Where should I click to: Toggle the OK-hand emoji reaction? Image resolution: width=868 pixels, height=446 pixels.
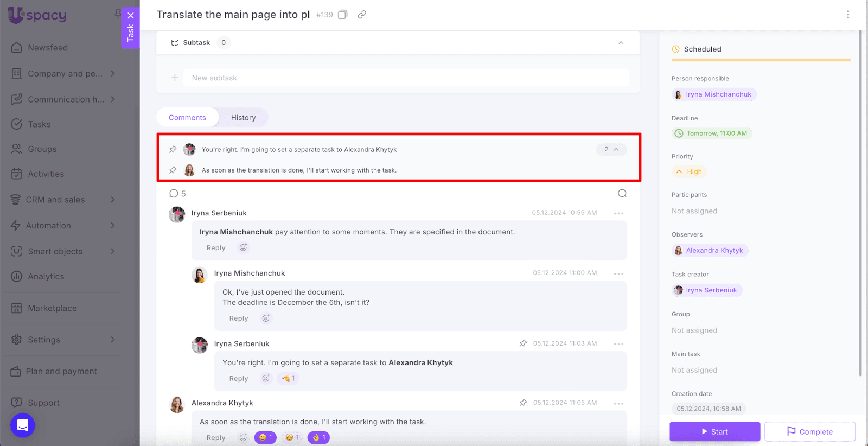pos(318,437)
